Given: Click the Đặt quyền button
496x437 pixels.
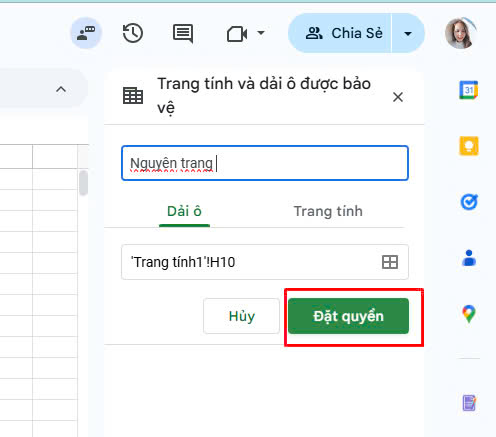Looking at the screenshot, I should click(348, 316).
